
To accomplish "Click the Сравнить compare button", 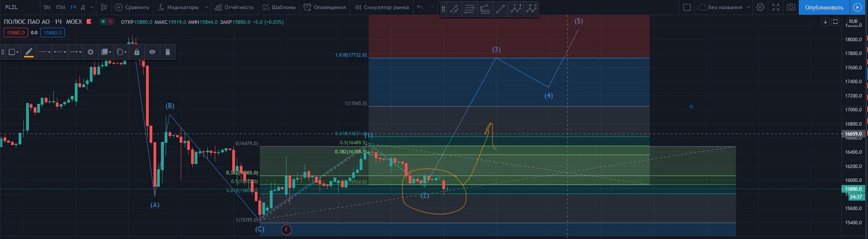I will (132, 7).
